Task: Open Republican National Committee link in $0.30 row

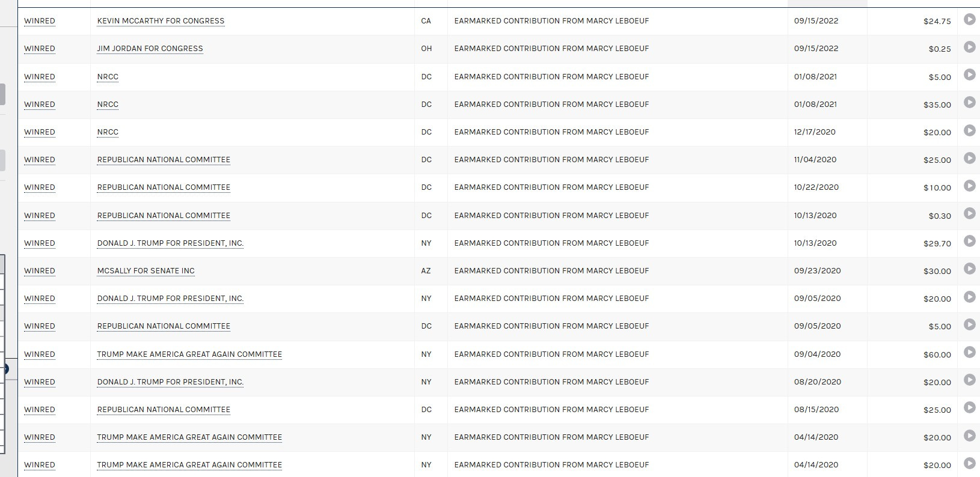Action: [164, 216]
